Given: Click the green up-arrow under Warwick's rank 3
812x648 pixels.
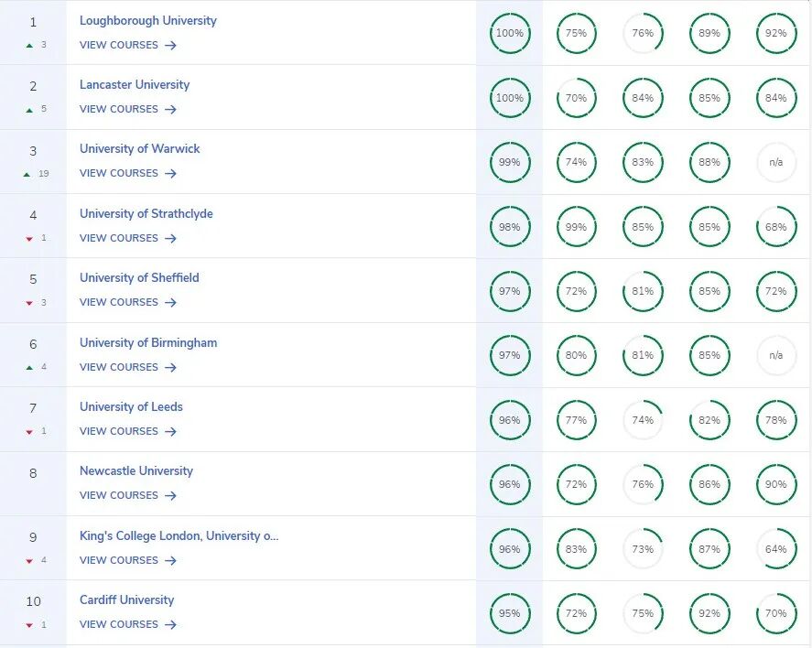Looking at the screenshot, I should (29, 174).
